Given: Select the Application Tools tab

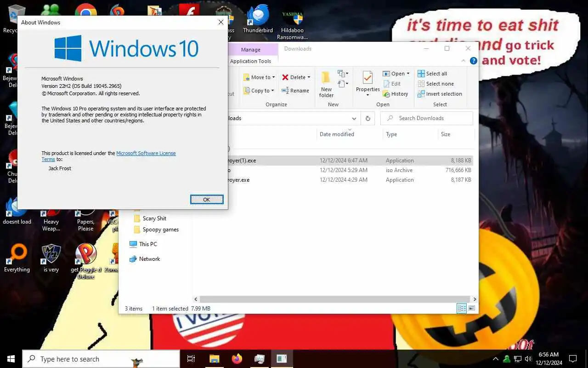Looking at the screenshot, I should pyautogui.click(x=251, y=61).
